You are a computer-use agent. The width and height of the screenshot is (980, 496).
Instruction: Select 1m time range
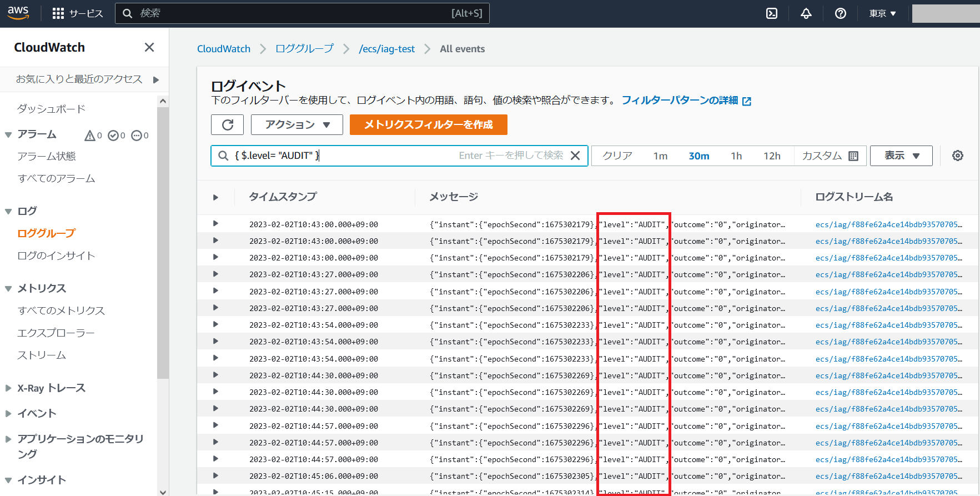660,156
